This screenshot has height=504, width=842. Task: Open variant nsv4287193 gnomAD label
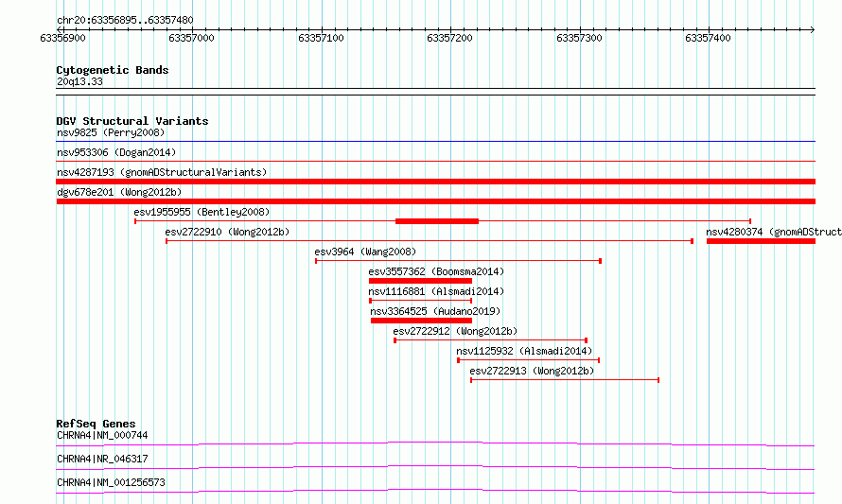point(162,172)
